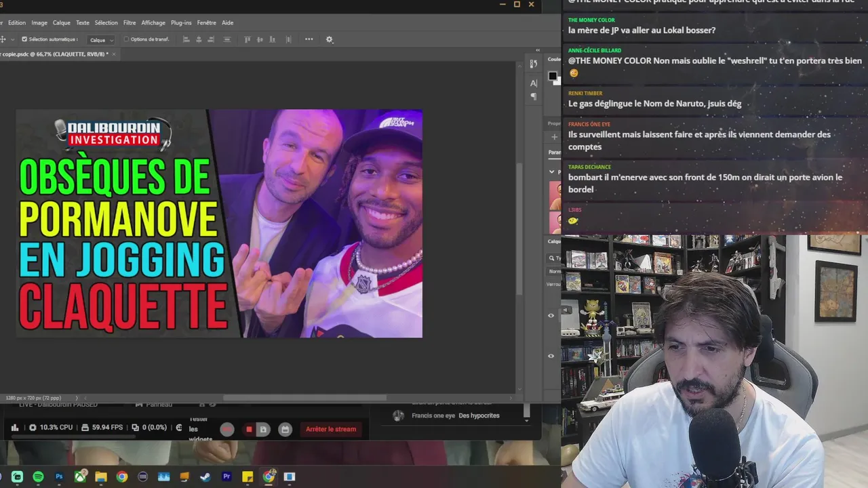The image size is (868, 488).
Task: Collapse panels with double-arrow icon
Action: tap(538, 50)
